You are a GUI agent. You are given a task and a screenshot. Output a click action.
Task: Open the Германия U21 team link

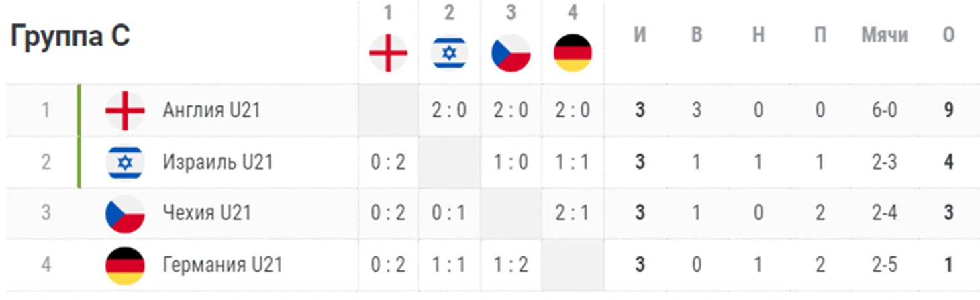tap(222, 265)
